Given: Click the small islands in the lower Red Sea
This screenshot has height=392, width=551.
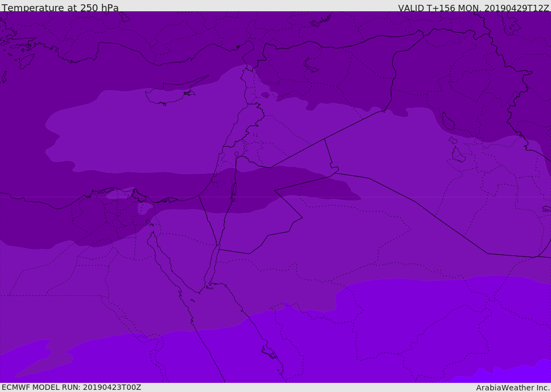Looking at the screenshot, I should (269, 352).
